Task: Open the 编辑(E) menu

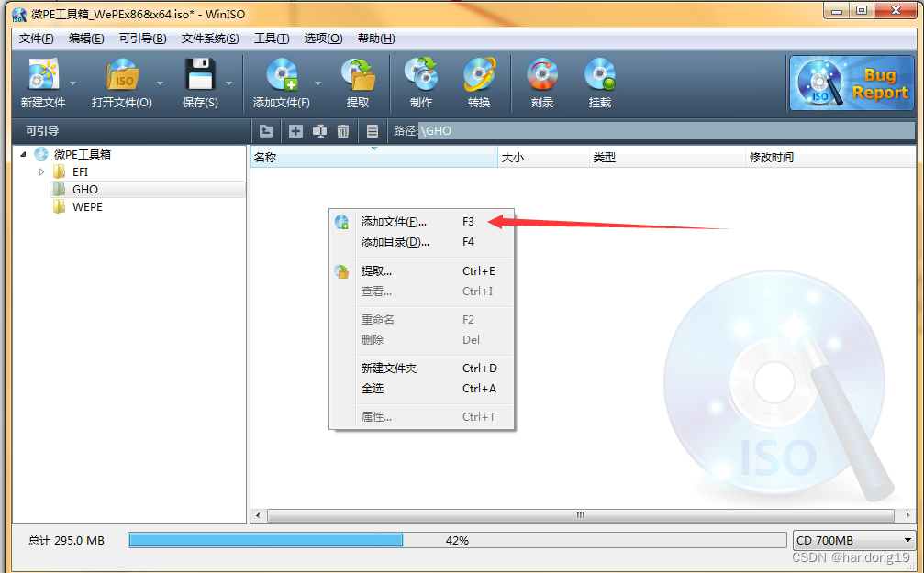Action: 86,39
